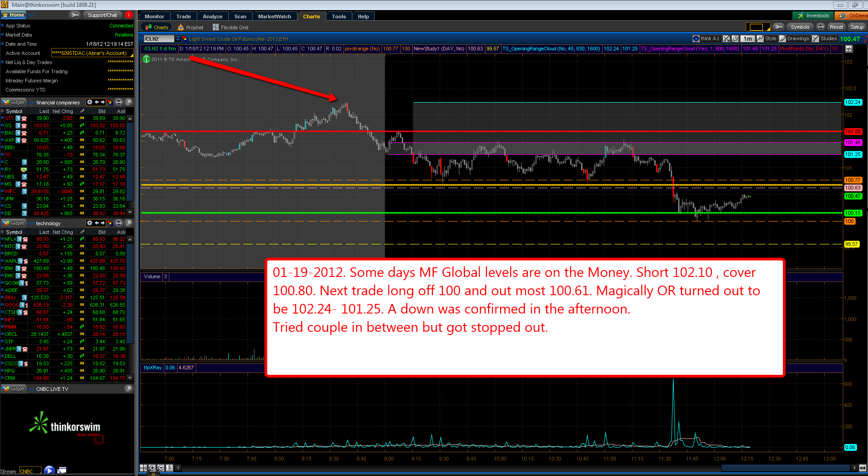Zoom out on the chart

coord(161,468)
